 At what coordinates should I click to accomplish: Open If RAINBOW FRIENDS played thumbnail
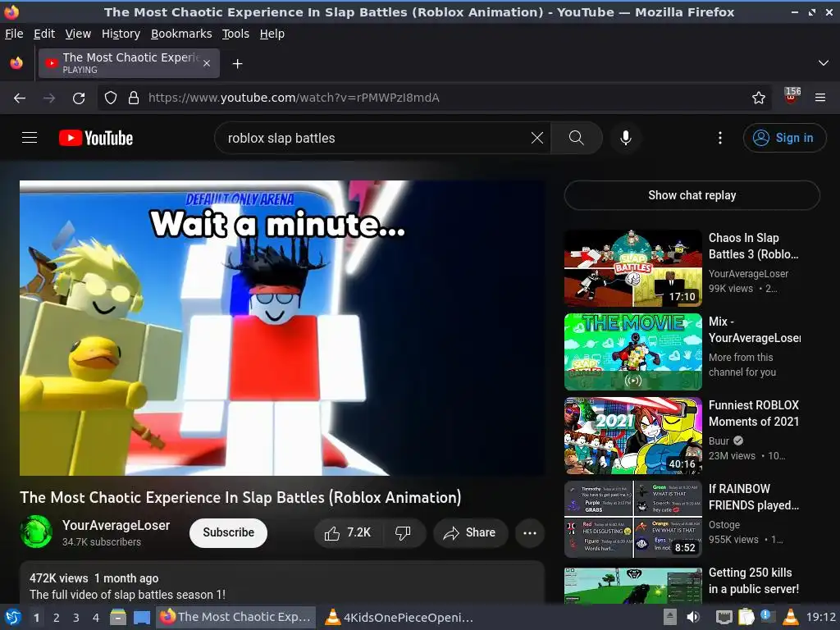pyautogui.click(x=632, y=518)
